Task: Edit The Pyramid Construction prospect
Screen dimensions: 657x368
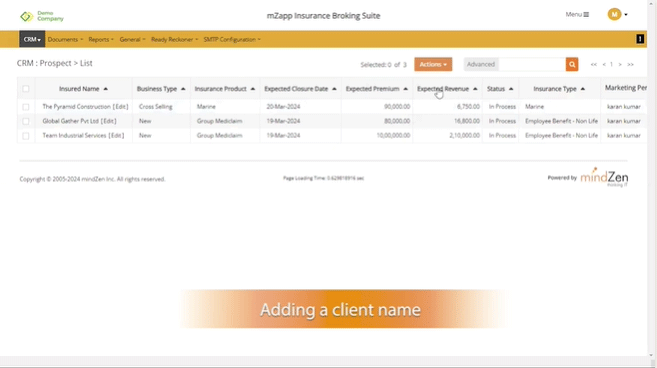Action: tap(120, 106)
